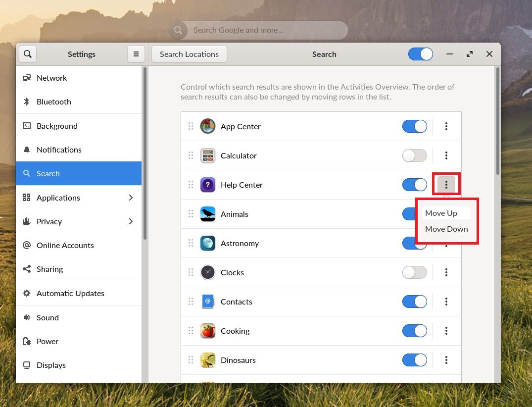This screenshot has height=407, width=532.
Task: Click the Clocks app icon
Action: pos(208,272)
